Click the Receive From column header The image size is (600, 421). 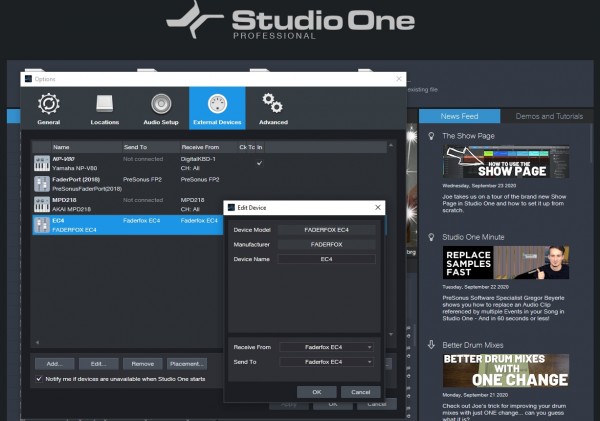tap(208, 147)
